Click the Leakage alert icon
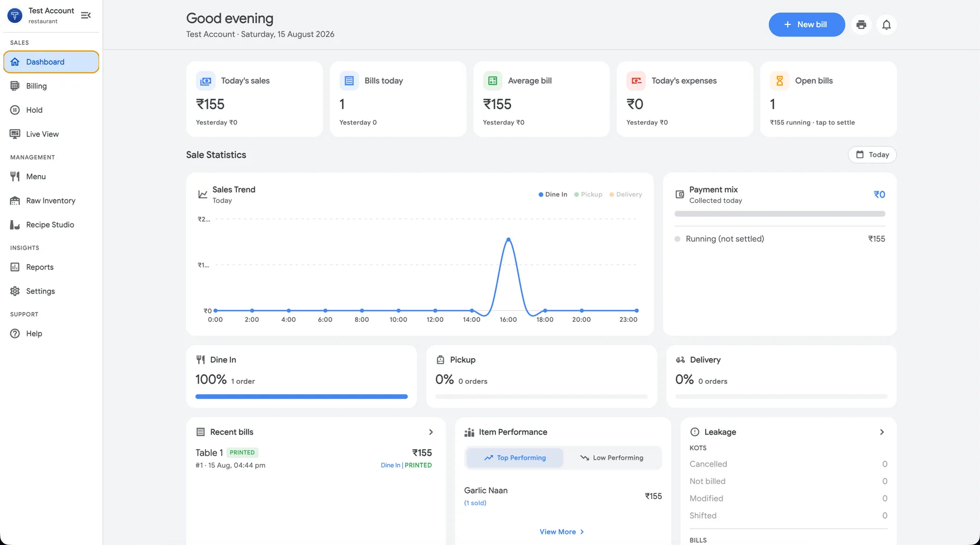Screen dimensions: 980x545 695,432
